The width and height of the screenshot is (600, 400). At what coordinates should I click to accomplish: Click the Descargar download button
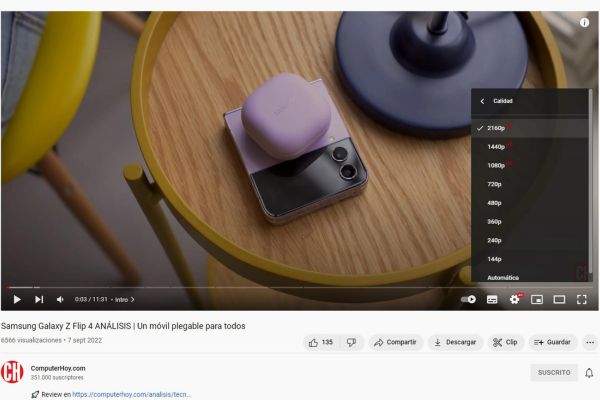455,342
